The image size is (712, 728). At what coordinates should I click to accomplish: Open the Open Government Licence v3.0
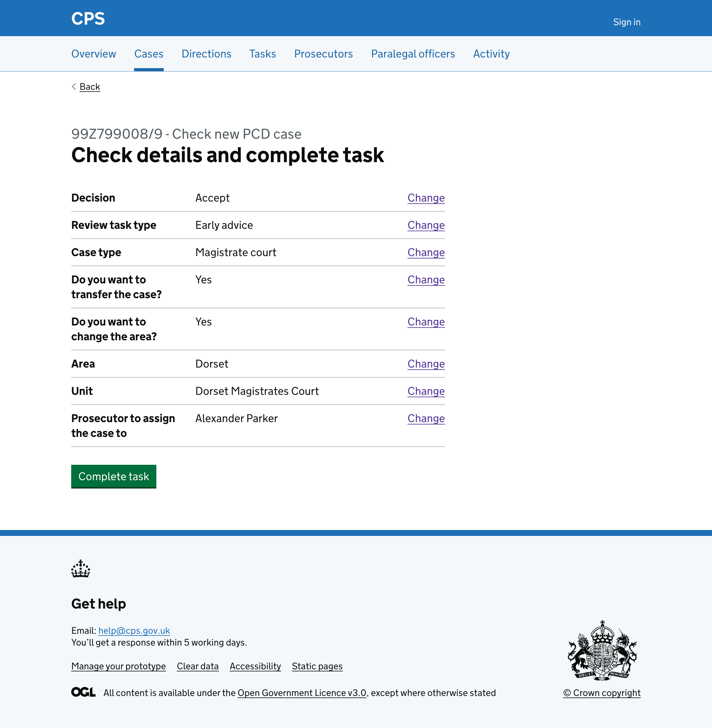pyautogui.click(x=302, y=692)
